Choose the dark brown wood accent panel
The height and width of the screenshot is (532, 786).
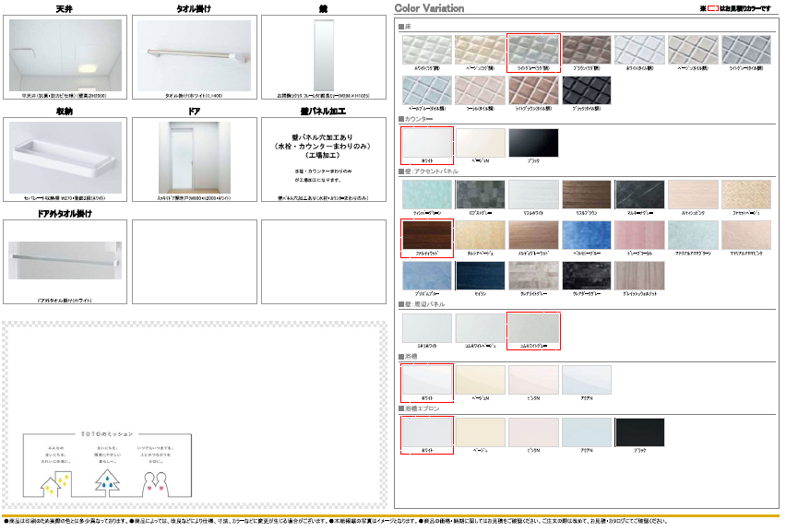point(426,236)
